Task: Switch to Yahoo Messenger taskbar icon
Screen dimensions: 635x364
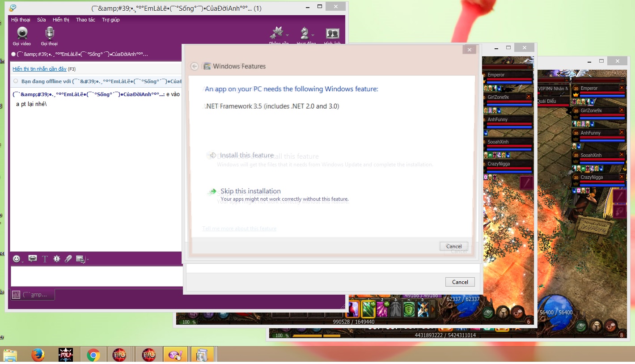Action: click(x=175, y=355)
